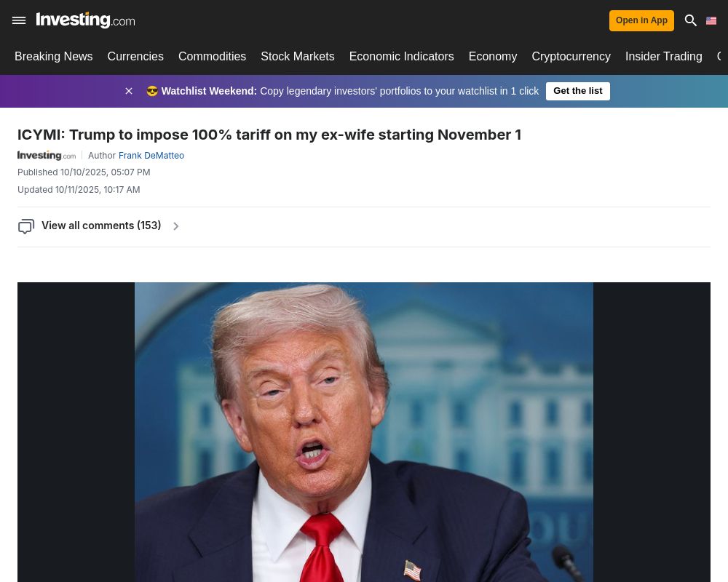Viewport: 728px width, 582px height.
Task: Click the article's main photo
Action: coord(364,431)
